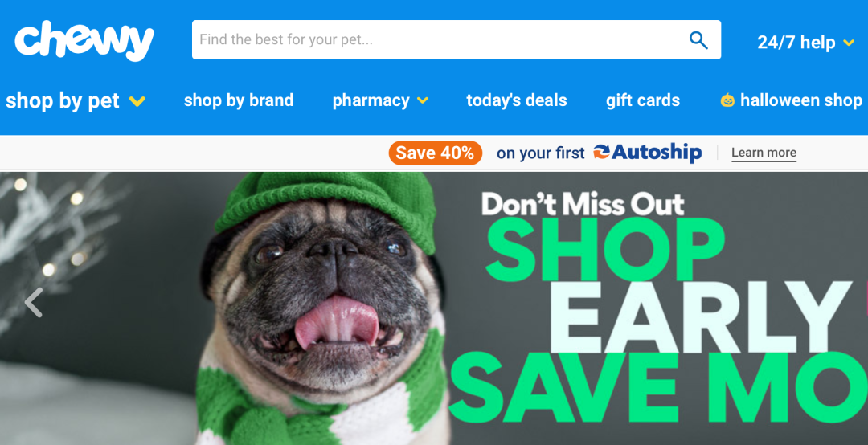Open shop by brand menu item
The height and width of the screenshot is (445, 868).
[239, 100]
